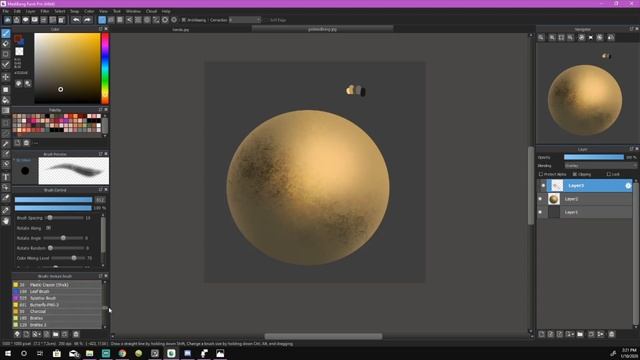
Task: Click the vertical hue spectrum bar
Action: coord(105,68)
